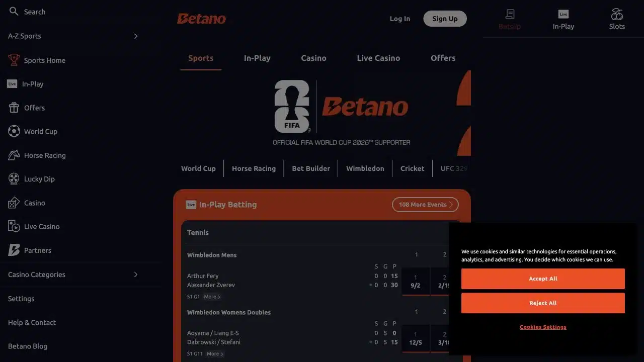
Task: Open Partners Betano logo icon
Action: (x=14, y=250)
